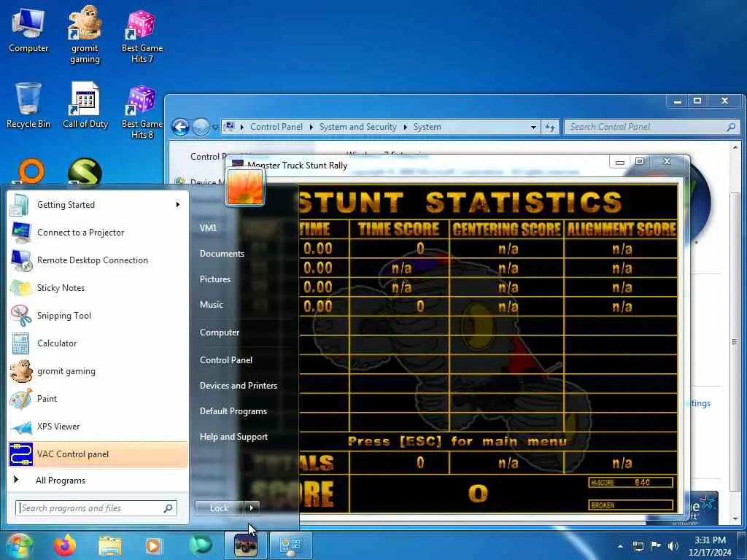Go back in Control Panel window
The height and width of the screenshot is (560, 747).
click(x=181, y=127)
